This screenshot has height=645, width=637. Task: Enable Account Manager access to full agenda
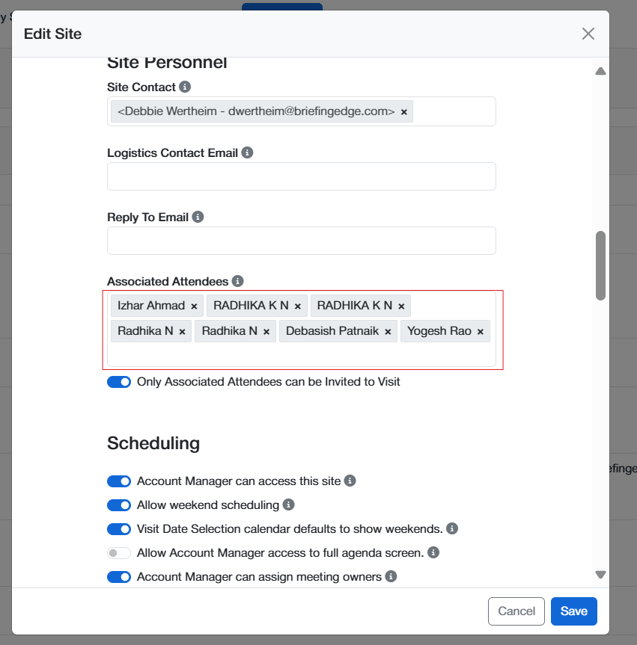click(x=119, y=553)
